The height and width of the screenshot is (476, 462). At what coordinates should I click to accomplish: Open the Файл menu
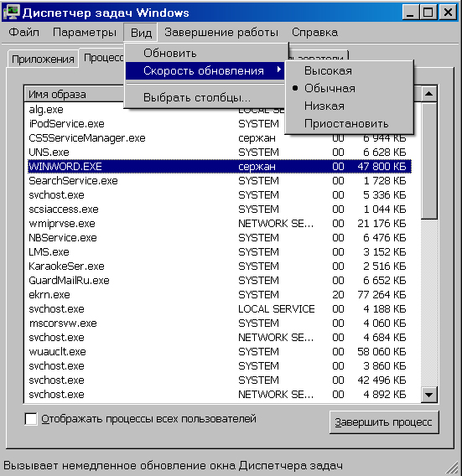(x=23, y=32)
